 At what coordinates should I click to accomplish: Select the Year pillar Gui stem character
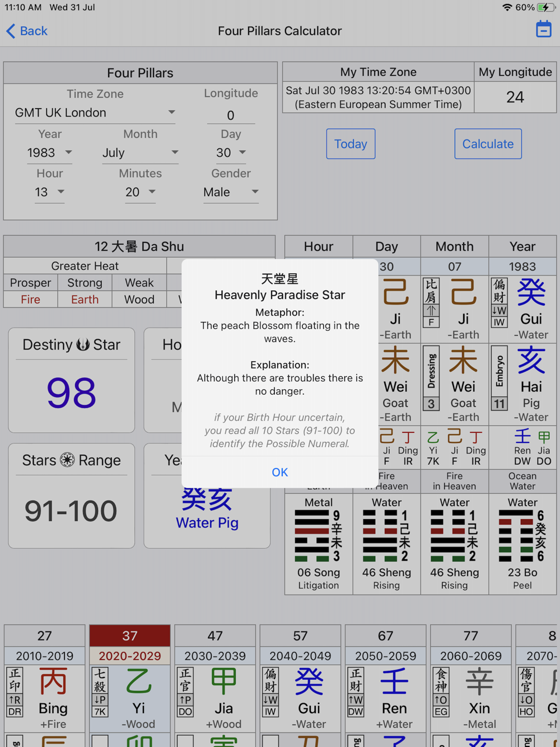pyautogui.click(x=531, y=292)
